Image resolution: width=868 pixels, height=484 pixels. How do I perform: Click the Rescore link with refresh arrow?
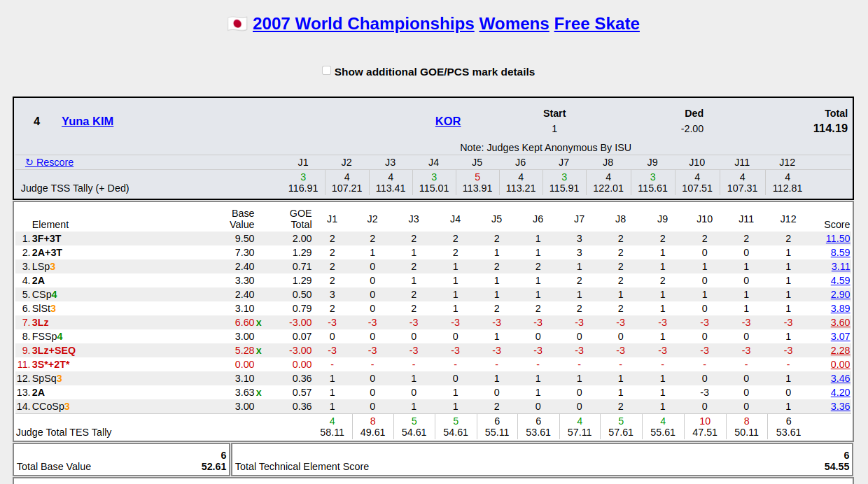pos(49,162)
